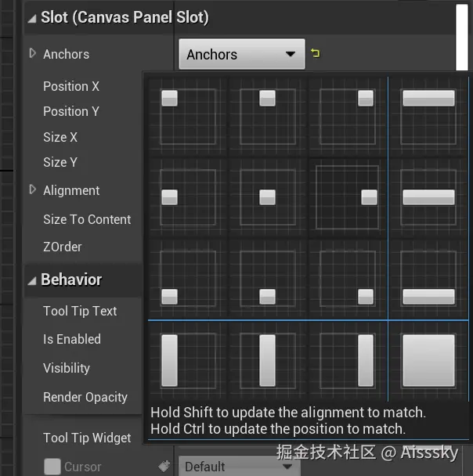Select the top-center anchor preset
This screenshot has width=473, height=476.
[267, 116]
